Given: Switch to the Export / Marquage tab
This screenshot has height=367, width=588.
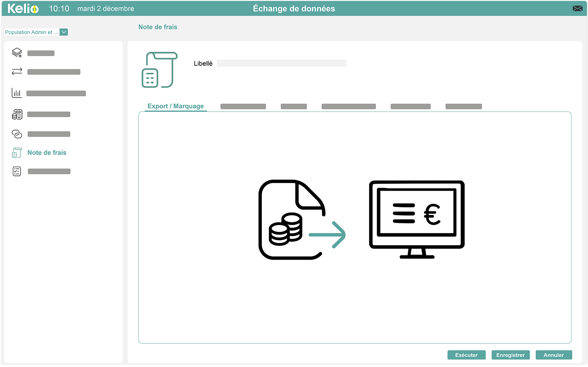Looking at the screenshot, I should [x=175, y=106].
